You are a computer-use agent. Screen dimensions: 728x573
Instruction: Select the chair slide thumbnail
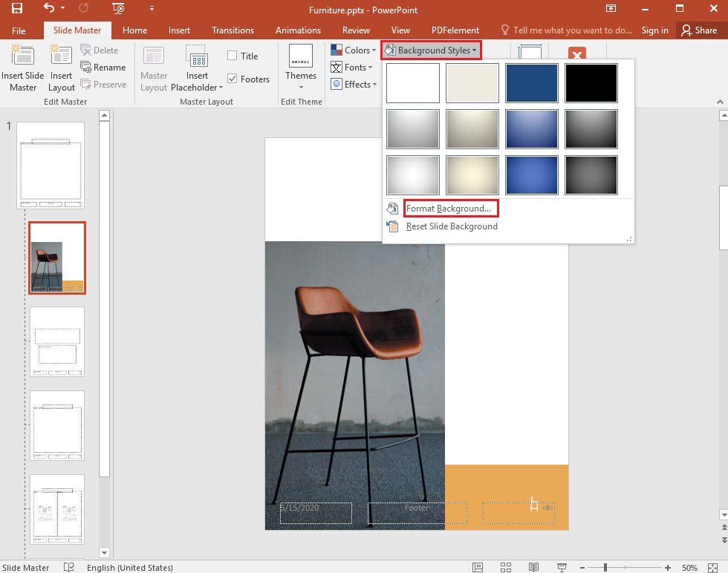(x=56, y=257)
